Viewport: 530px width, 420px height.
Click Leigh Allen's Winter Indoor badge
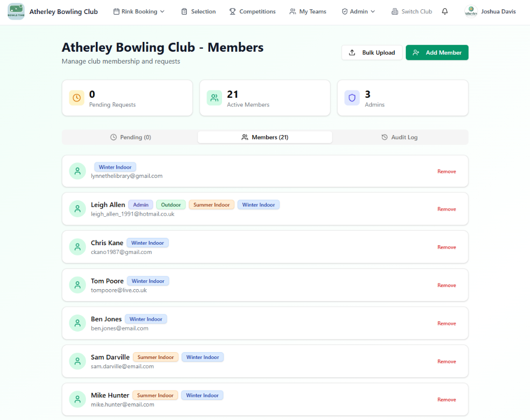click(x=258, y=205)
